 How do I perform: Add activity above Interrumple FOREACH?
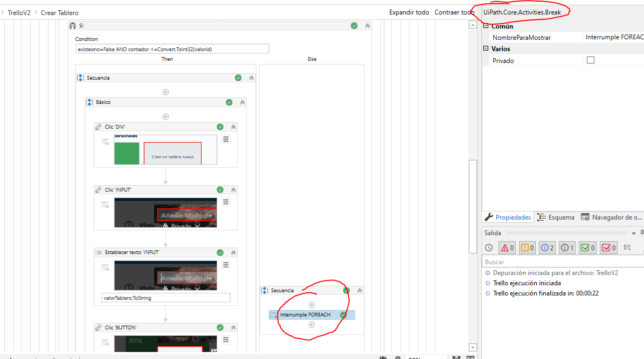(x=311, y=305)
